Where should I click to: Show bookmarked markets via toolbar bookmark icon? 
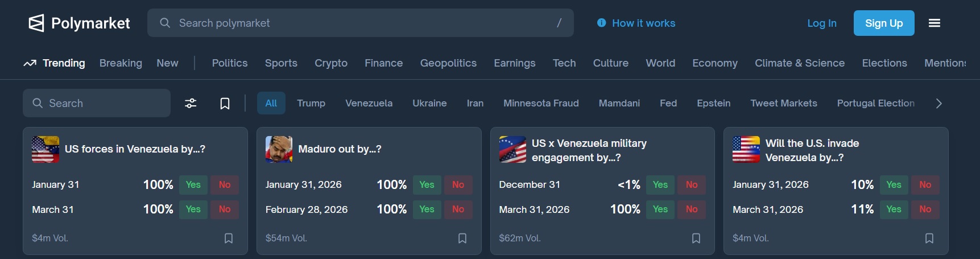(225, 103)
